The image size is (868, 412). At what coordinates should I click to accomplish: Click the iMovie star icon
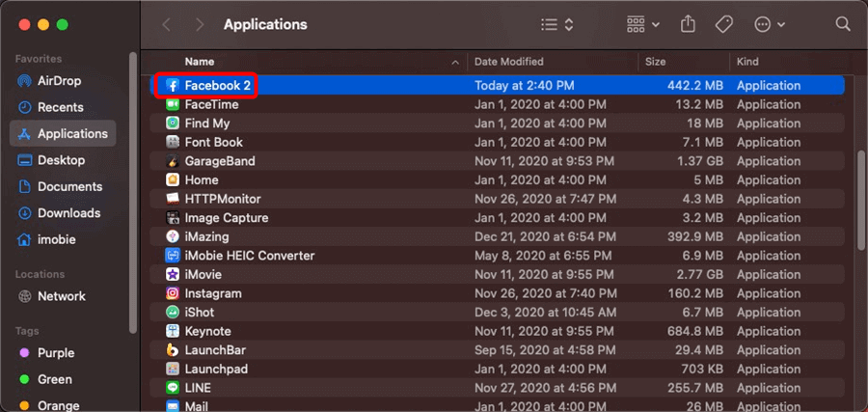click(173, 275)
